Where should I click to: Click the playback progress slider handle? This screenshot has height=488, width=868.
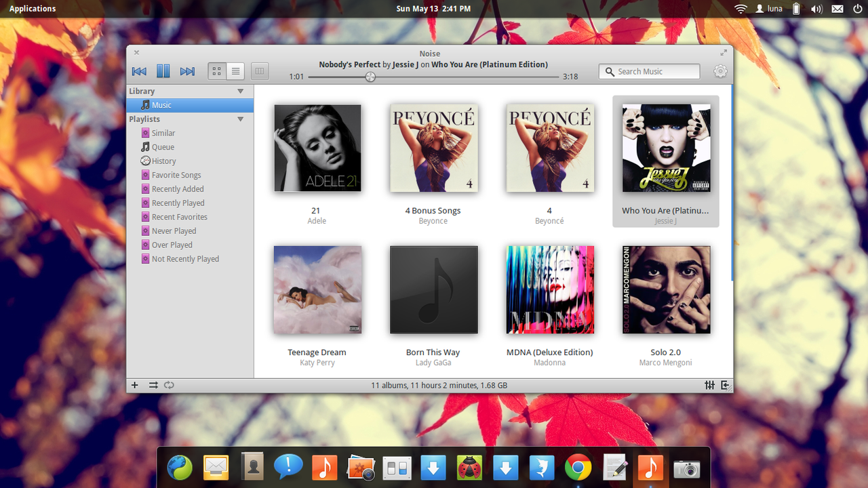click(x=370, y=77)
